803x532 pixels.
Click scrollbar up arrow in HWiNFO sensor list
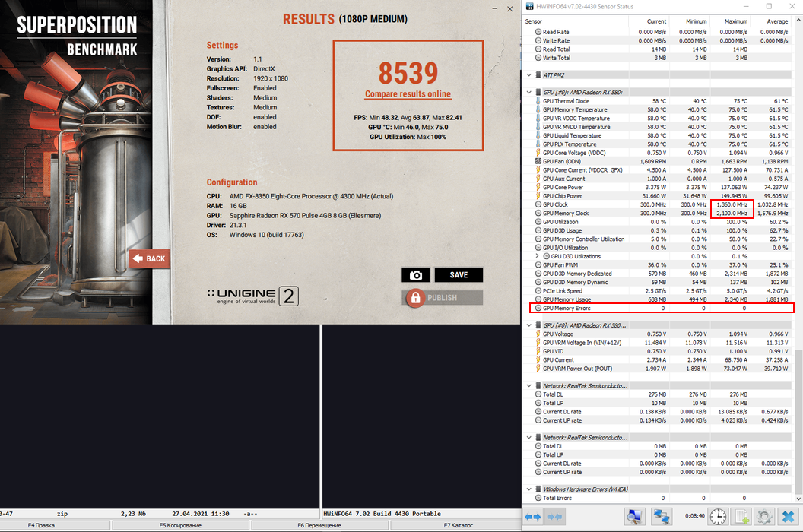click(x=798, y=21)
